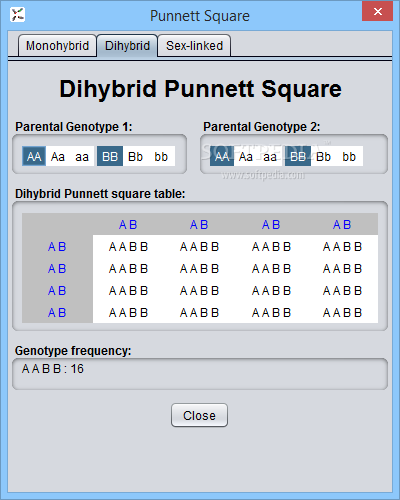Choose AA in Parental Genotype 1
The width and height of the screenshot is (400, 500).
[34, 156]
